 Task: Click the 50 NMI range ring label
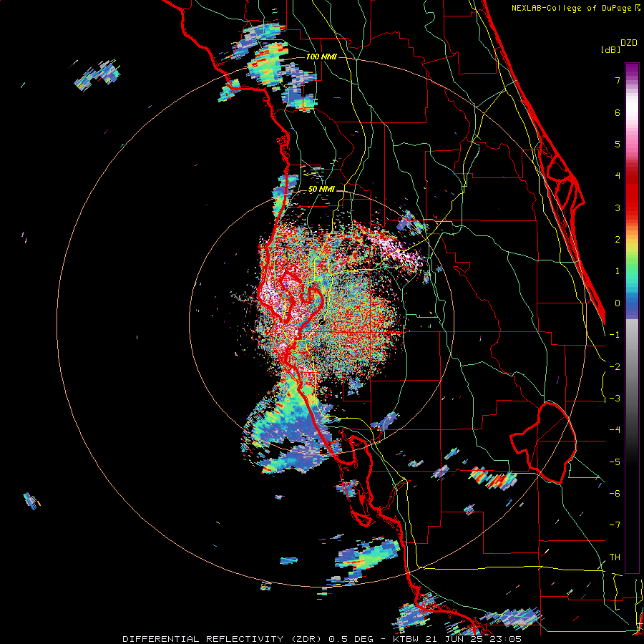321,190
